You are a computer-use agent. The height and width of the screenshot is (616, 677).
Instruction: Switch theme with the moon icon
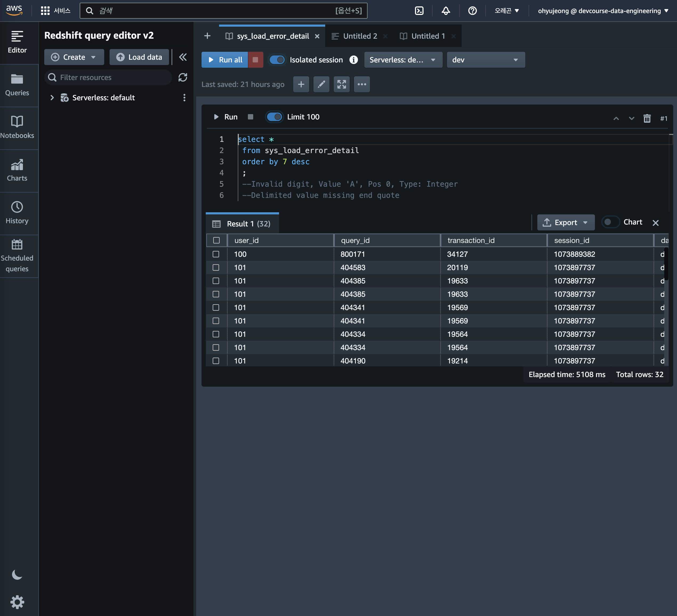[x=17, y=575]
